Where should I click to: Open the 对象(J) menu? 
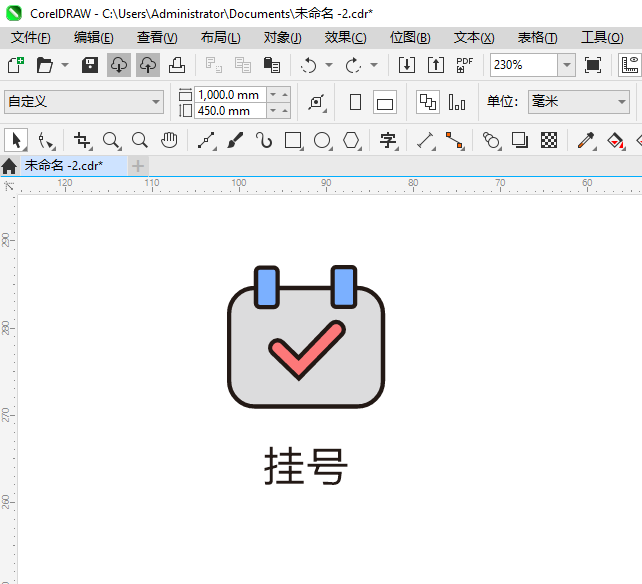pos(283,38)
